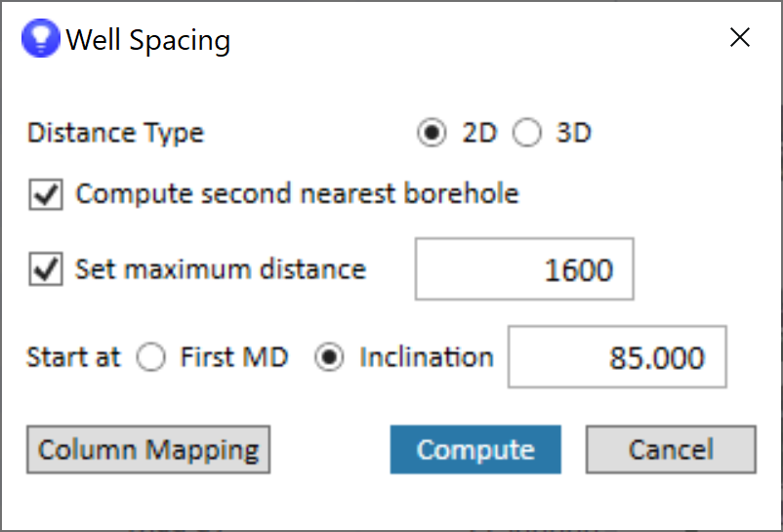Focus the inclination field showing 85.000
The height and width of the screenshot is (532, 783).
(617, 357)
